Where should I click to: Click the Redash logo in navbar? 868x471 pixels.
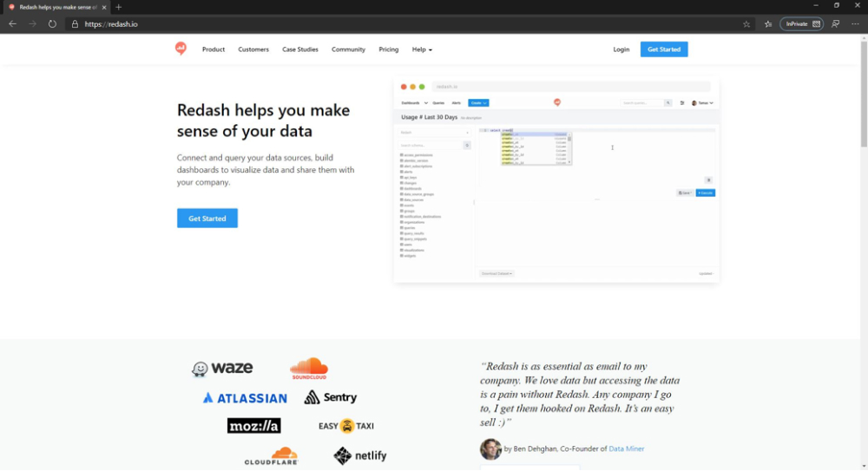pos(181,49)
